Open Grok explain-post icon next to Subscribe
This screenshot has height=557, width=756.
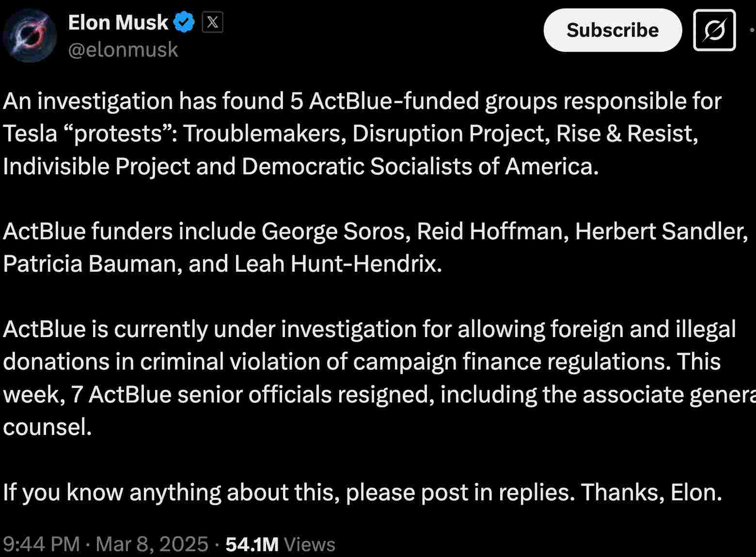pos(714,30)
